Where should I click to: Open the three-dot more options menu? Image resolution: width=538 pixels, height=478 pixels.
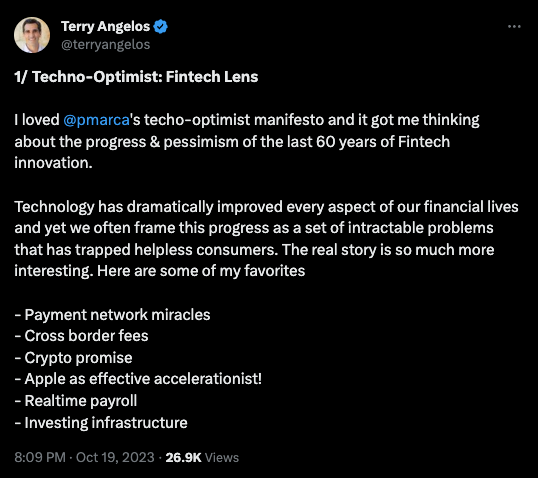(x=514, y=26)
